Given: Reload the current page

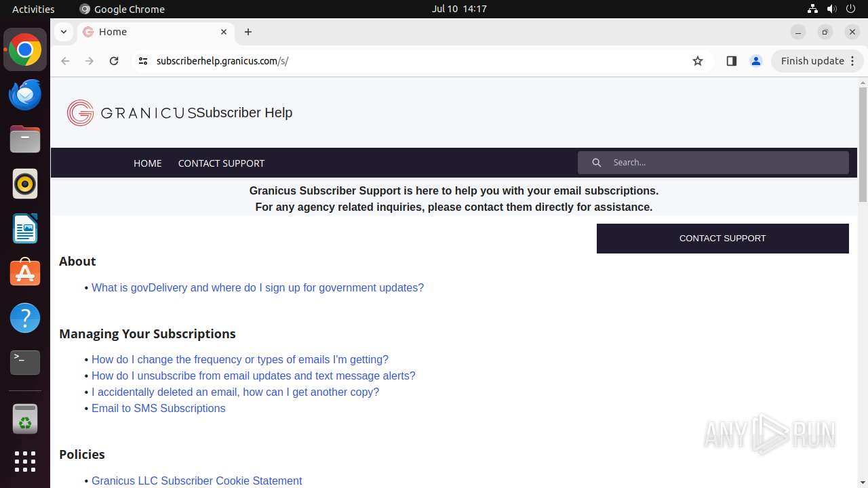Looking at the screenshot, I should 114,61.
